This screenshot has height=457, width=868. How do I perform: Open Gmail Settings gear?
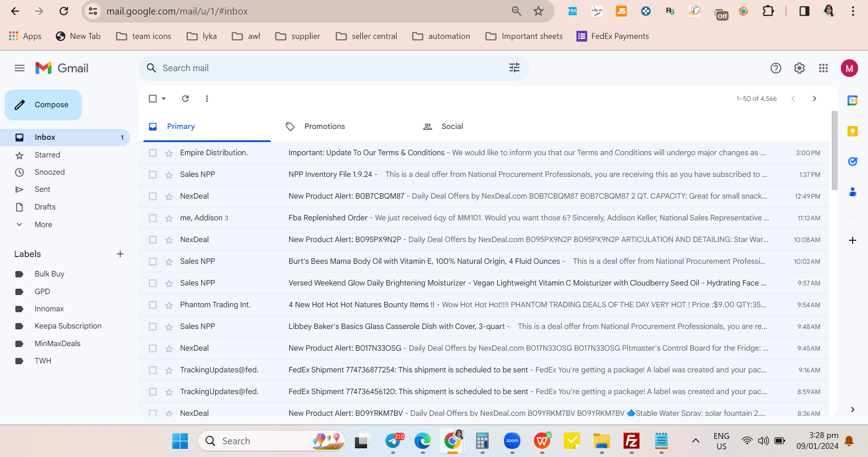[799, 68]
